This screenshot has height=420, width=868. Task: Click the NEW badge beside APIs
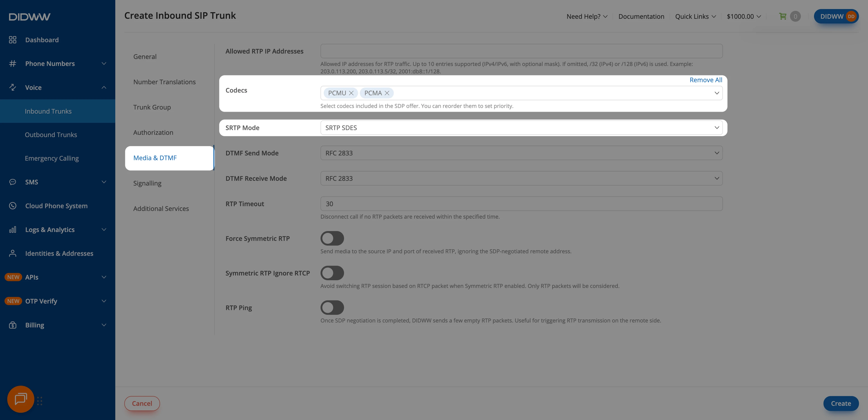pyautogui.click(x=13, y=277)
